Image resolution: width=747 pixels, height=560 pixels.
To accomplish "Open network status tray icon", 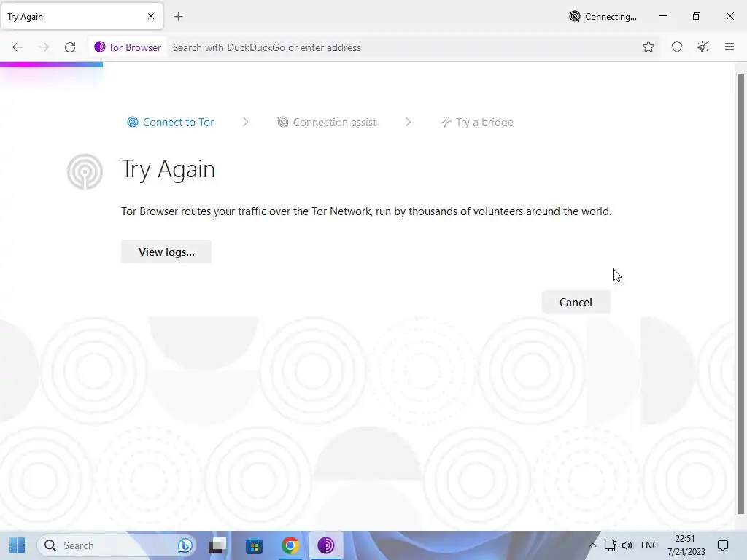I will click(611, 545).
